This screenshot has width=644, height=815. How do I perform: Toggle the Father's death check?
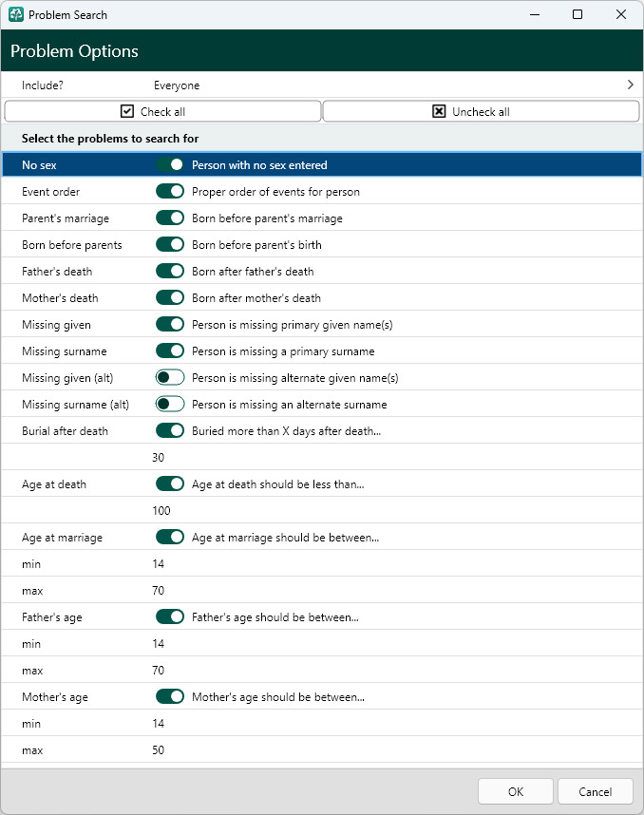[x=170, y=272]
